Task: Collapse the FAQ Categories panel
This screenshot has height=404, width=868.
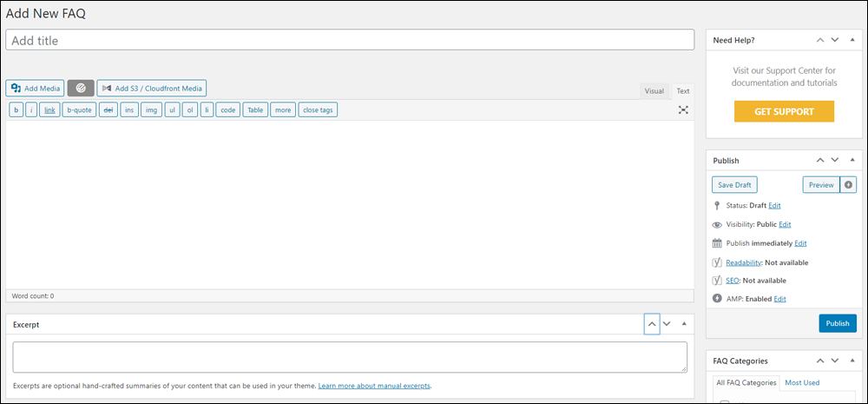Action: (x=852, y=361)
